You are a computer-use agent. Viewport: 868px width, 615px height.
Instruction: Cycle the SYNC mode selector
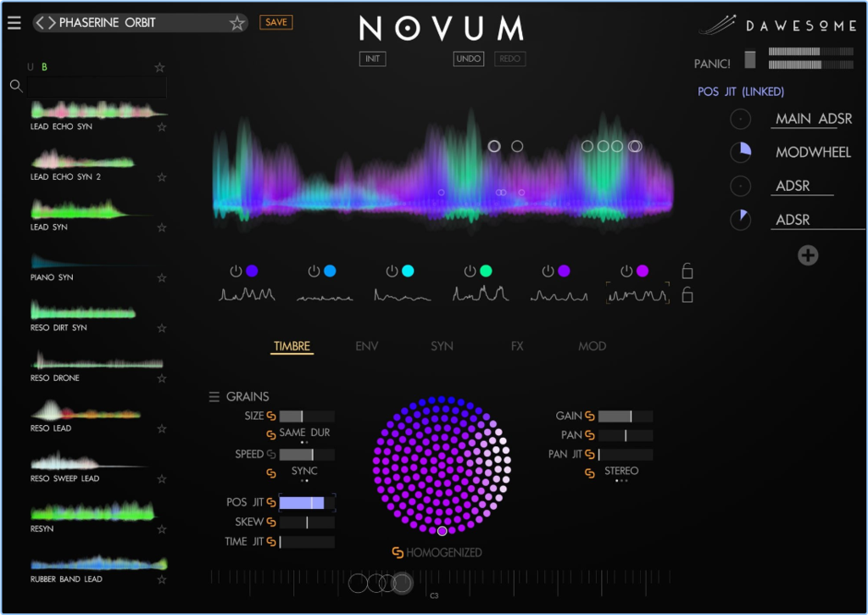point(304,471)
